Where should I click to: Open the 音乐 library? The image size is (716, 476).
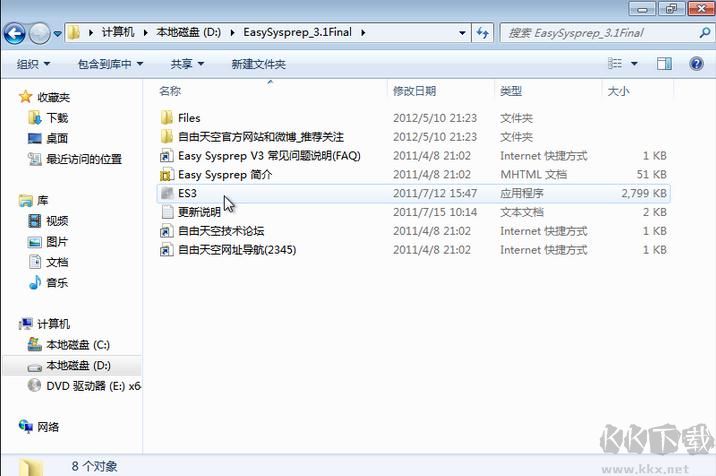click(57, 283)
